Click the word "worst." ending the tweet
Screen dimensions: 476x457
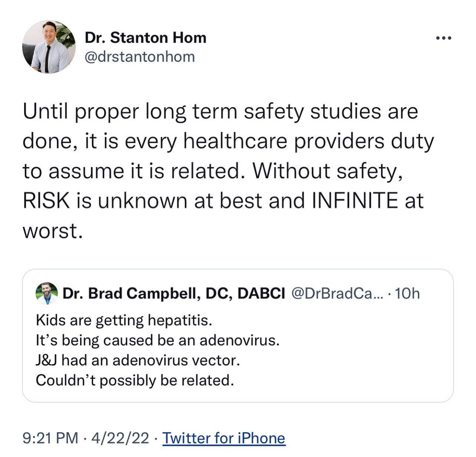[53, 231]
